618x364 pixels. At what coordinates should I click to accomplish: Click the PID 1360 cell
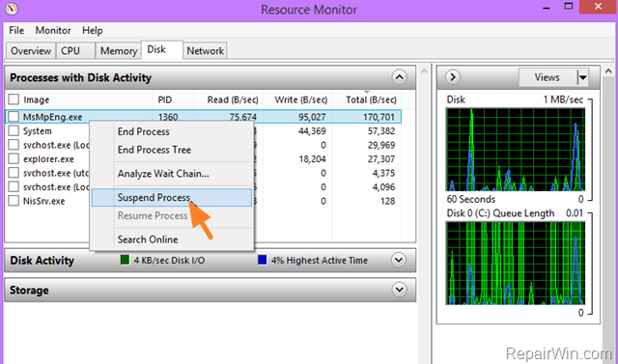[168, 117]
